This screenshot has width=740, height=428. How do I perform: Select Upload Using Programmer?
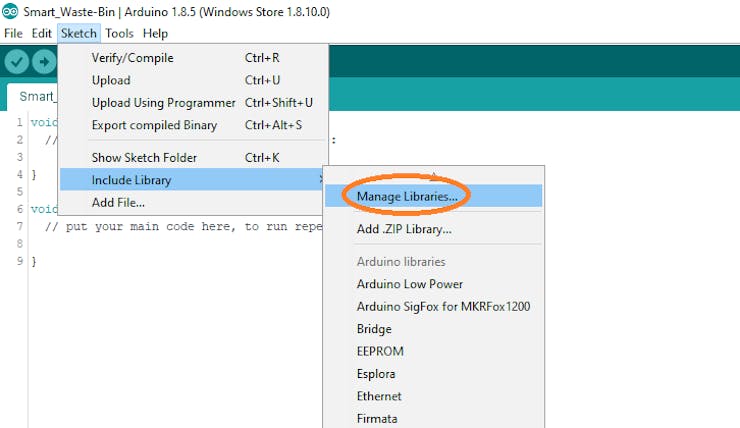(x=194, y=103)
